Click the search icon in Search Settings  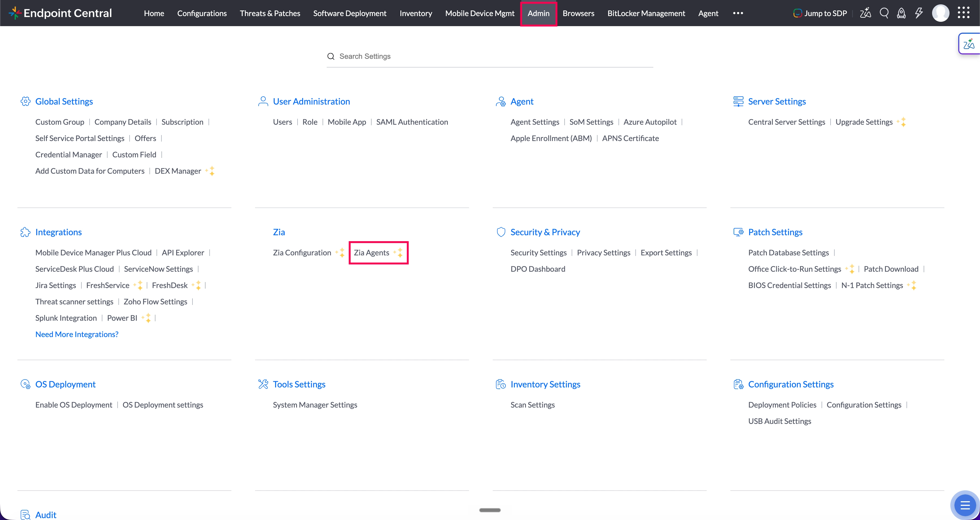point(330,56)
